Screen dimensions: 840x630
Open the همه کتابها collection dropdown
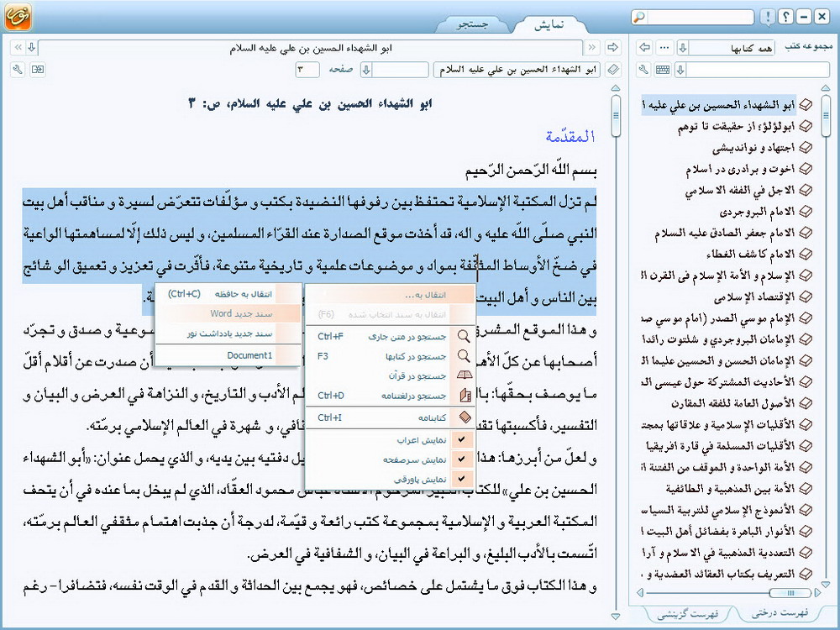tap(682, 48)
